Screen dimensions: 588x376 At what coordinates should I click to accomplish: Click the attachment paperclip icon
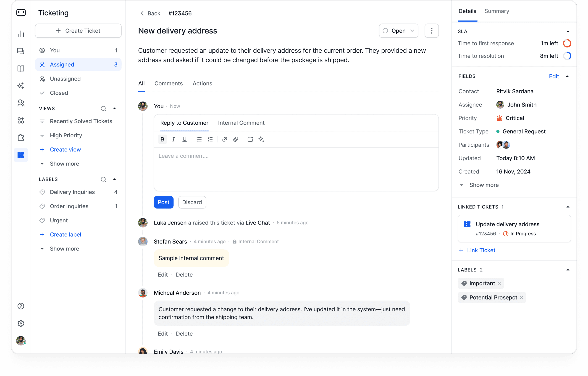pyautogui.click(x=236, y=139)
